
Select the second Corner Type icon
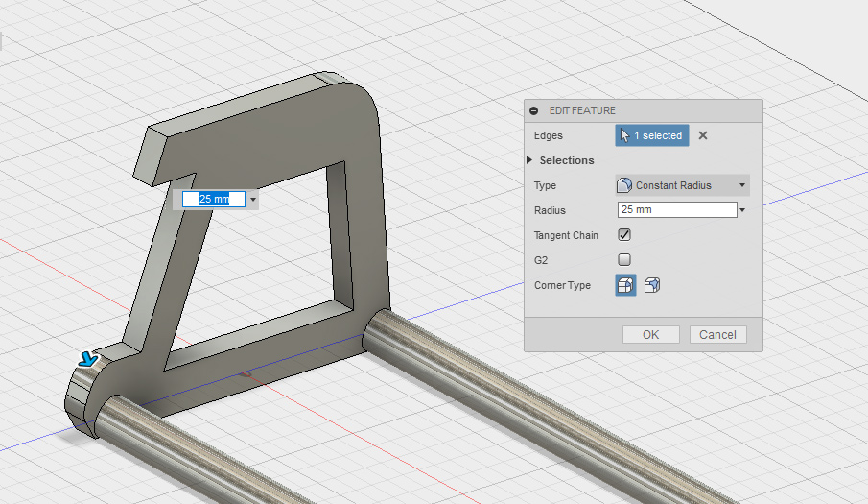pyautogui.click(x=652, y=285)
